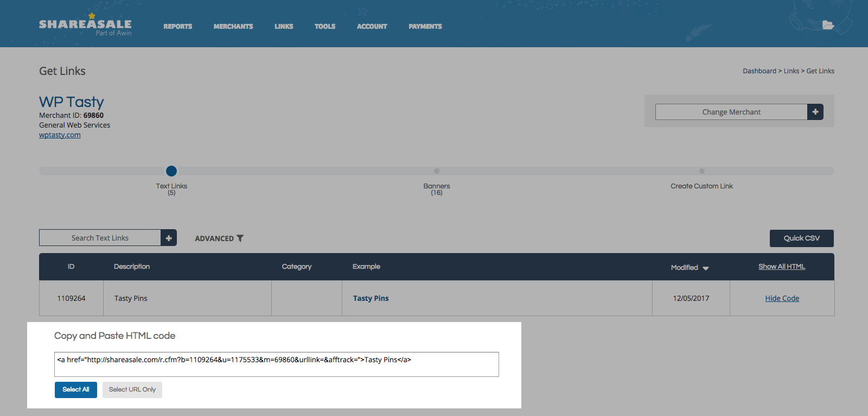The image size is (868, 416).
Task: Click the plus icon beside Change Merchant
Action: [x=815, y=112]
